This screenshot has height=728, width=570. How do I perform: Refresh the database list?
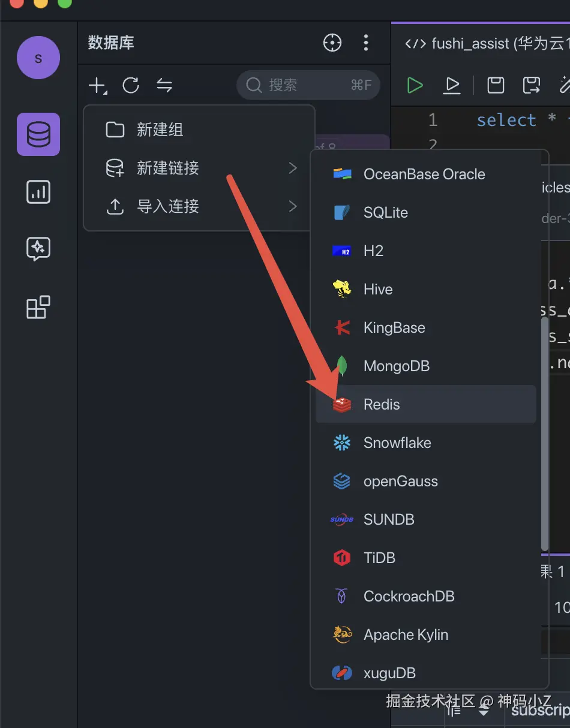coord(131,85)
